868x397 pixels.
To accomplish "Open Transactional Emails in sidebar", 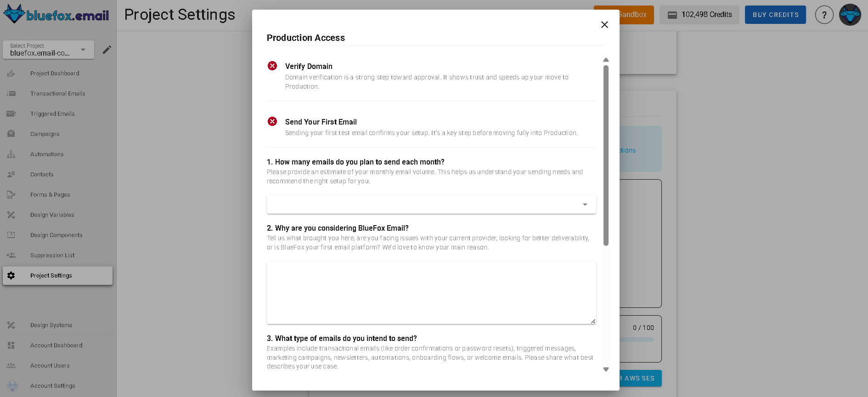I will tap(57, 94).
